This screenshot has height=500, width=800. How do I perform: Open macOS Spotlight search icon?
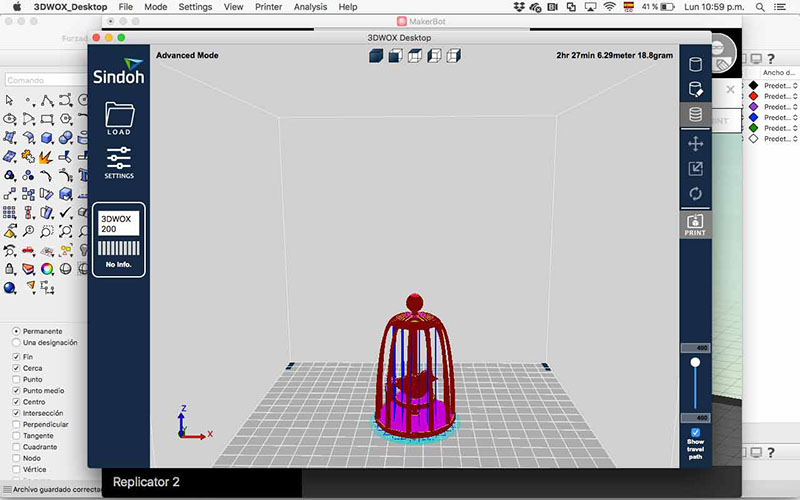tap(760, 7)
